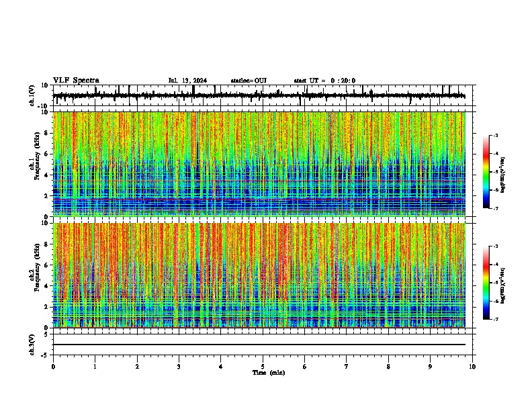Click the flat ch.3 voltage line
This screenshot has width=532, height=411.
pos(259,345)
